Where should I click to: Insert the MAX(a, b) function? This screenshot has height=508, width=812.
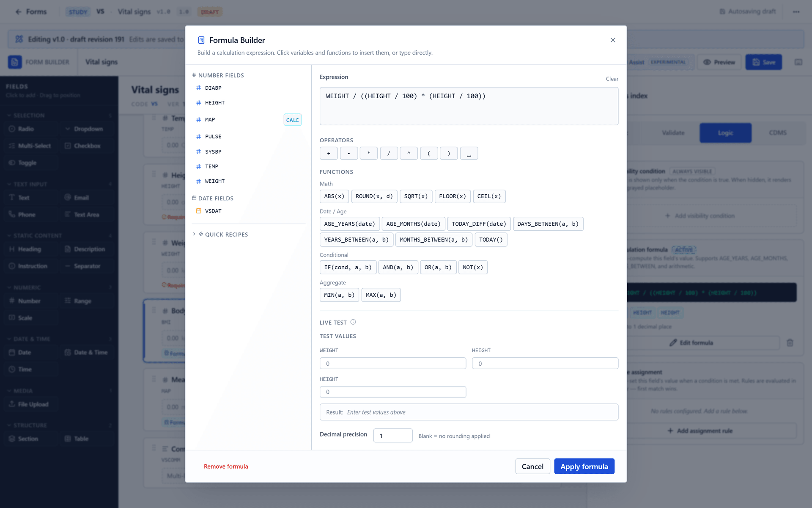point(381,295)
